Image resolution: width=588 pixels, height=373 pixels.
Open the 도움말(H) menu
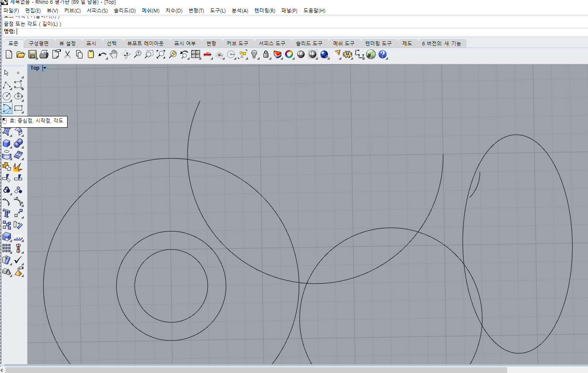(x=314, y=10)
